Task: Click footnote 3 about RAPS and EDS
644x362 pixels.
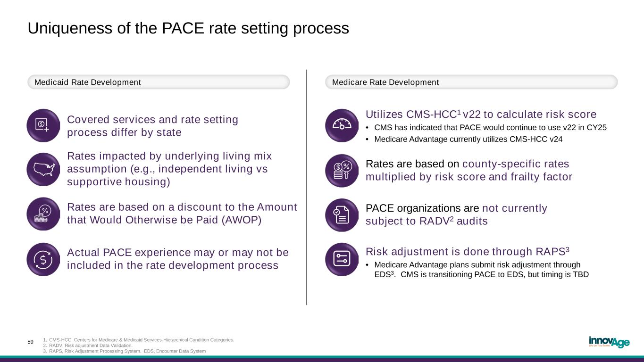Action: click(124, 351)
